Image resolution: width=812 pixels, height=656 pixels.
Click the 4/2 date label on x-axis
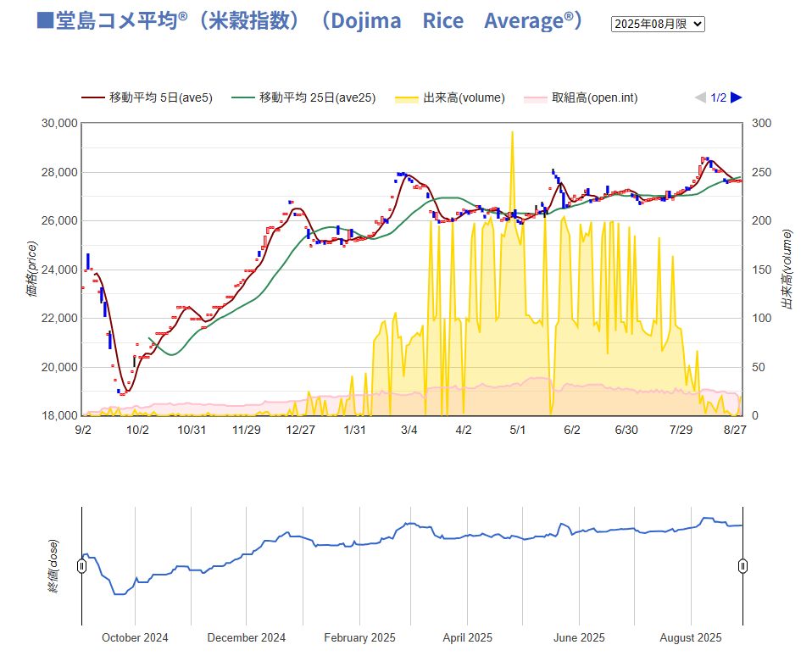point(464,430)
